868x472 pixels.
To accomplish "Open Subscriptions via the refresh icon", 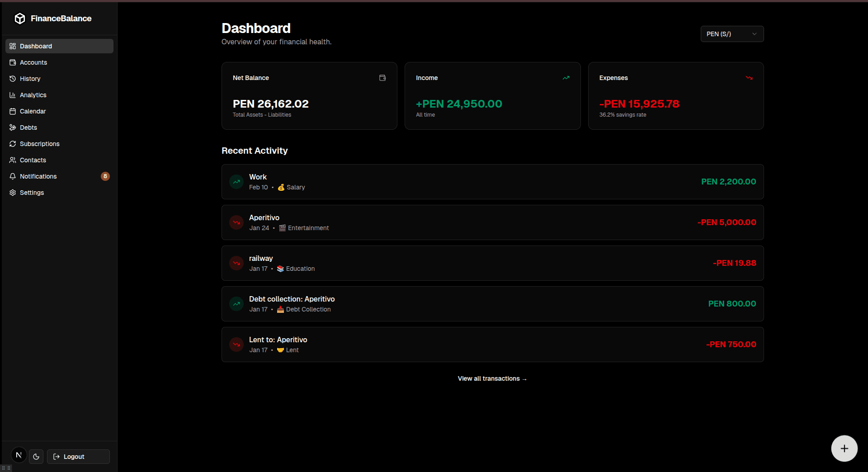I will tap(13, 144).
